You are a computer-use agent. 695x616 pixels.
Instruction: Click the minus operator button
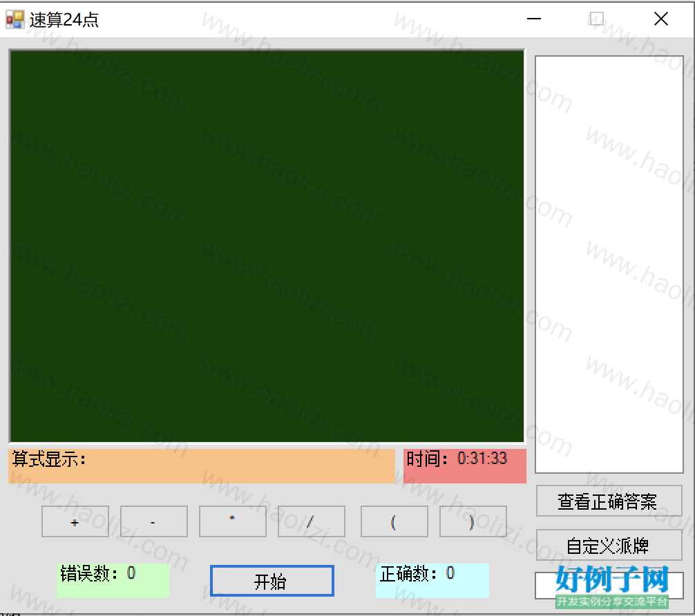click(154, 521)
